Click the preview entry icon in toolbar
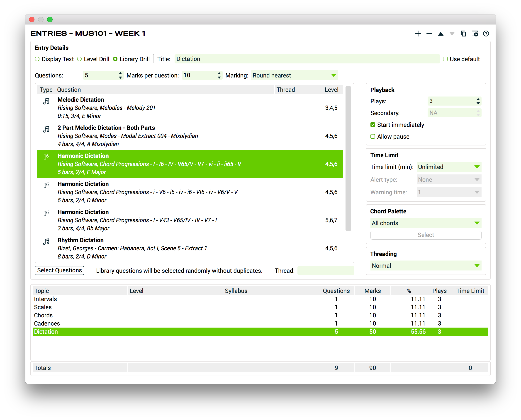 coord(475,34)
